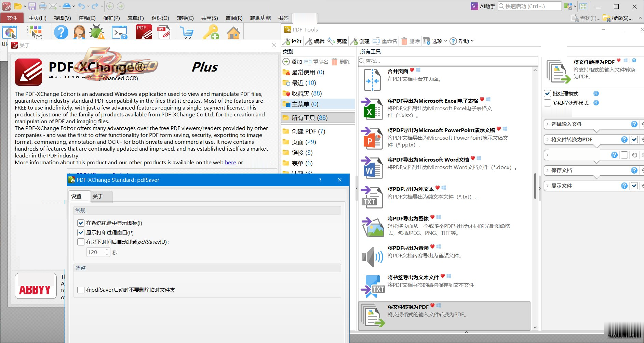Expand the 选择输入文件 step

pyautogui.click(x=548, y=124)
